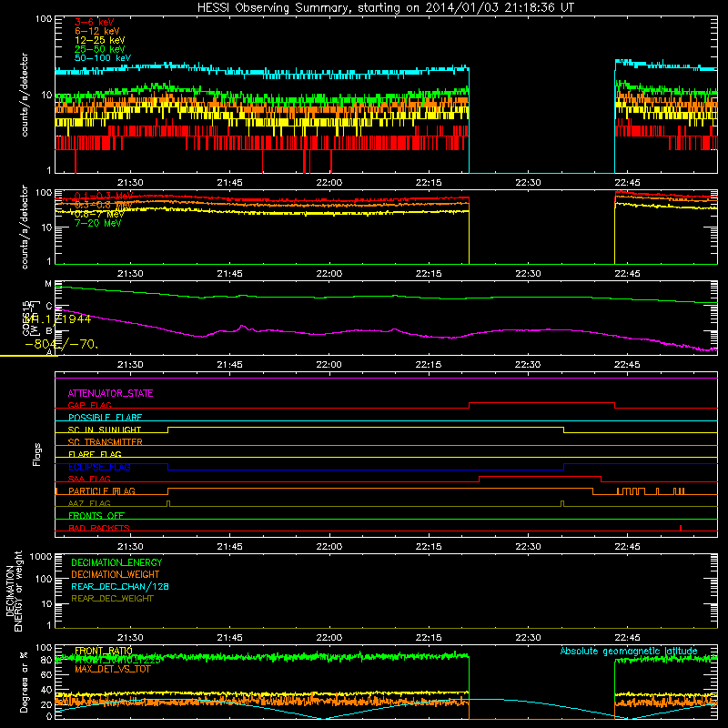Select the 6-12 keV legend label

(97, 31)
